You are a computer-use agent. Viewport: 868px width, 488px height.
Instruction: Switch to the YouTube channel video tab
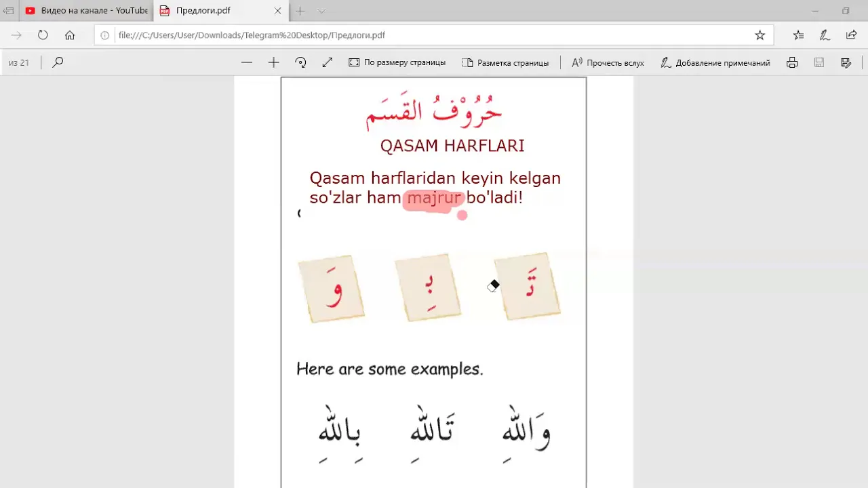click(x=86, y=11)
